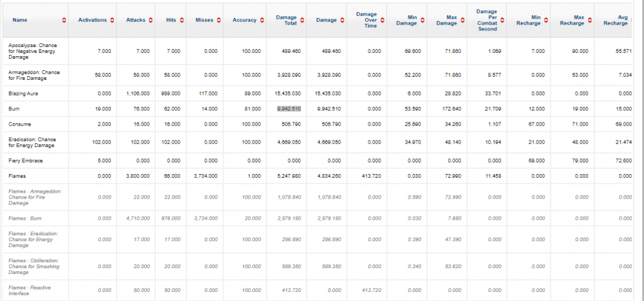
Task: Click sort icon for Damage Per Combat Second
Action: tap(503, 21)
